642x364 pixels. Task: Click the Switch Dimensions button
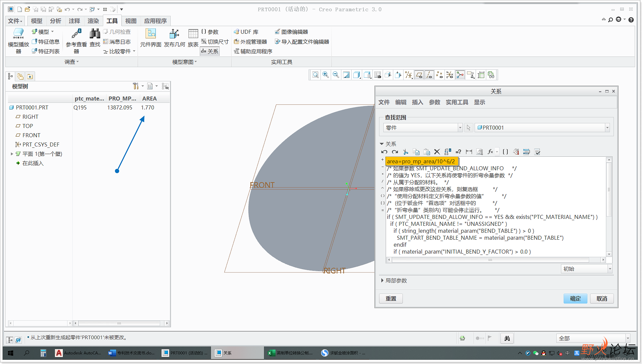click(x=215, y=42)
